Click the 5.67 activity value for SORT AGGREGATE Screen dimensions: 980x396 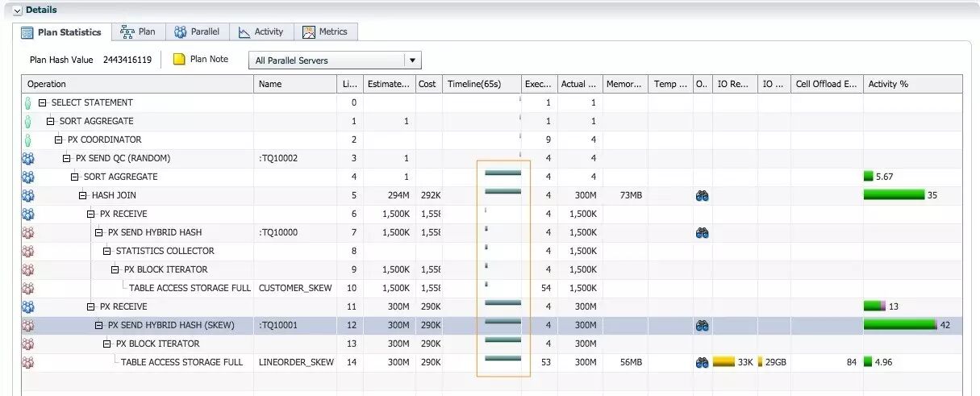pyautogui.click(x=884, y=177)
